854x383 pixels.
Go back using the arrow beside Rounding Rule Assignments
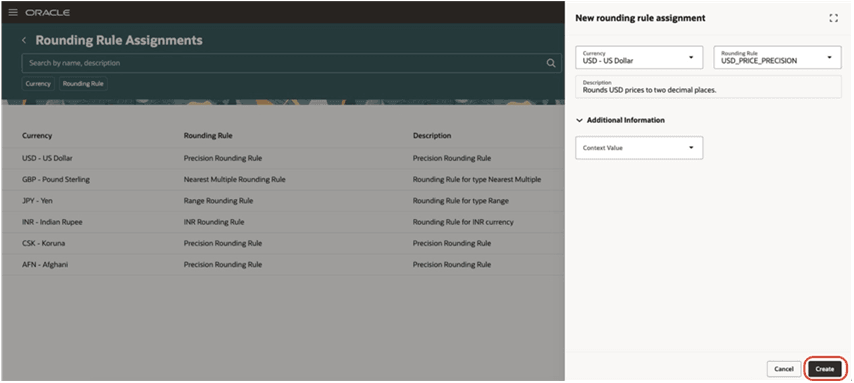(24, 40)
